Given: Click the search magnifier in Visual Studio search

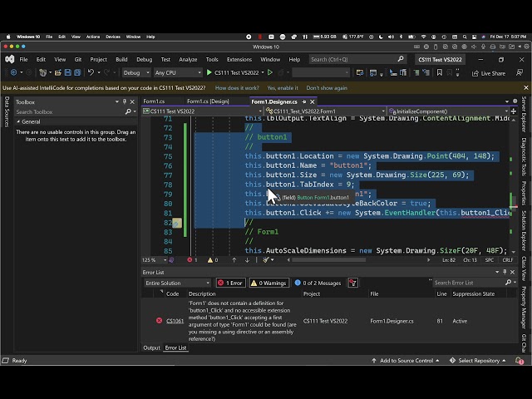Looking at the screenshot, I should point(401,59).
